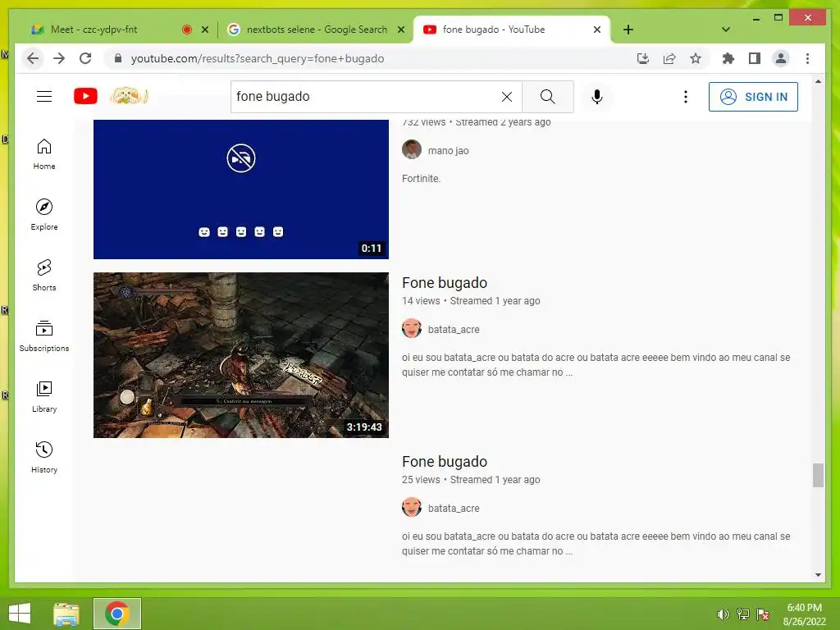Image resolution: width=840 pixels, height=630 pixels.
Task: Run search with magnifier button
Action: tap(547, 97)
